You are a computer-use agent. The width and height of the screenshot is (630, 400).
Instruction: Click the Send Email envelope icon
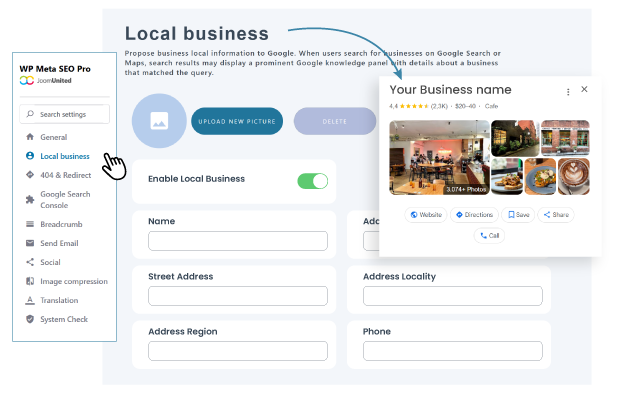pyautogui.click(x=30, y=243)
